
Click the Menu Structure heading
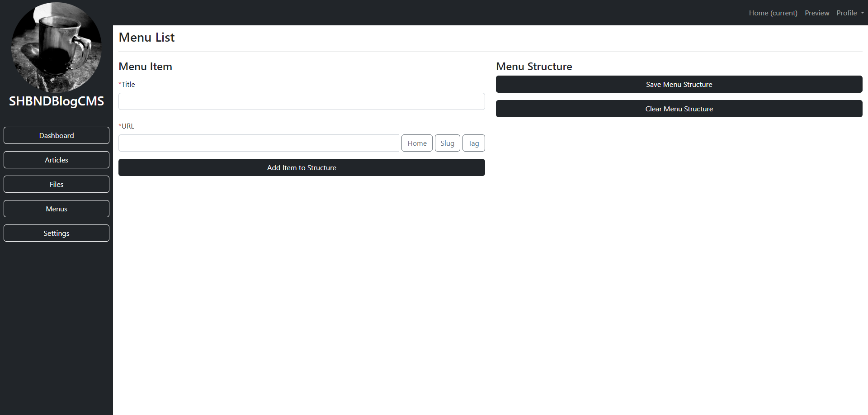click(x=534, y=67)
